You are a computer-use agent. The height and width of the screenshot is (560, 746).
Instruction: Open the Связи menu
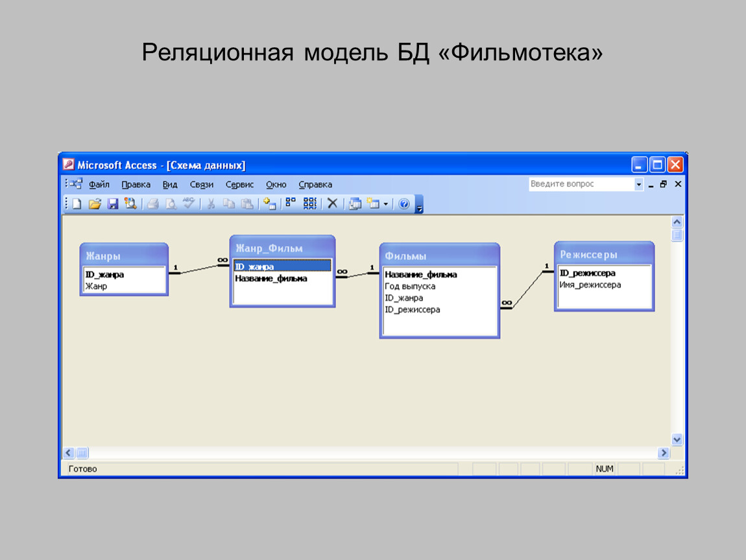(202, 185)
